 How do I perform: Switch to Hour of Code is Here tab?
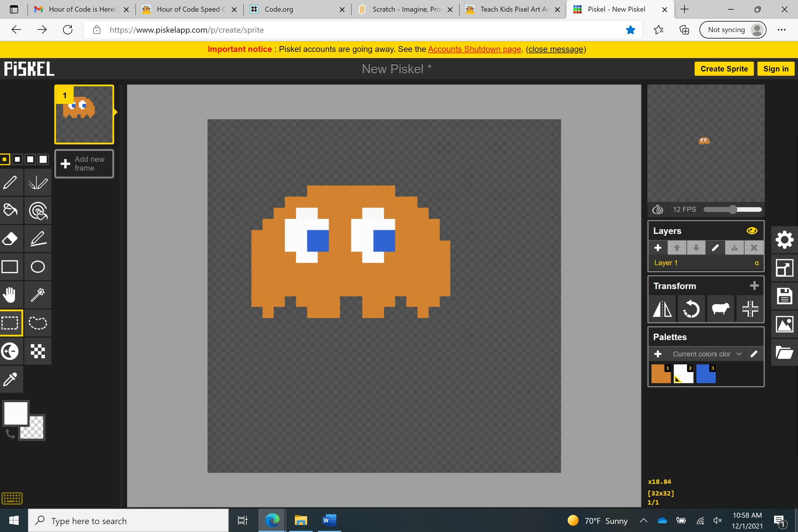pos(81,10)
